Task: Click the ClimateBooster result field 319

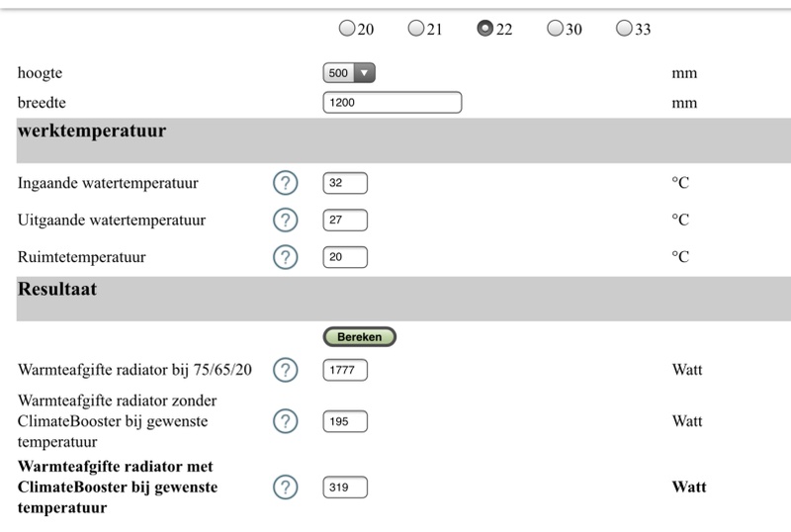Action: (x=345, y=487)
